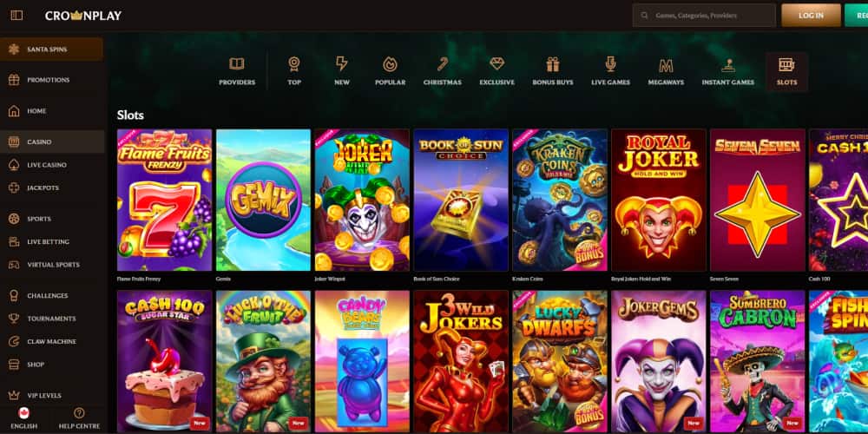Click the Log In button
The image size is (868, 434).
[811, 16]
